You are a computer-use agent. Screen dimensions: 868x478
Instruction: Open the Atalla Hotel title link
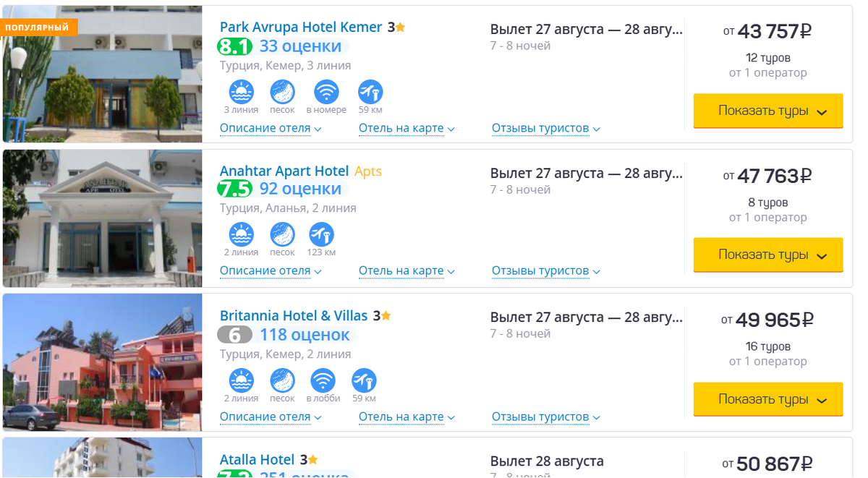(257, 460)
